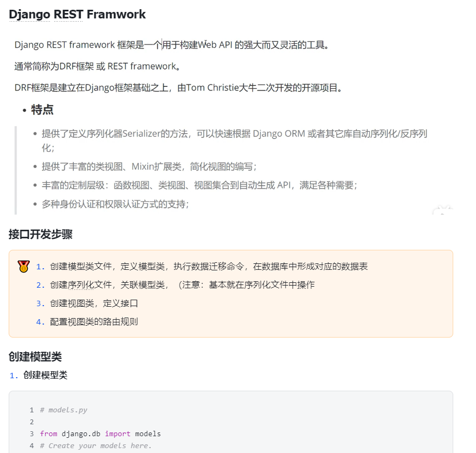
Task: Click the 创建模型类 section heading
Action: point(35,357)
